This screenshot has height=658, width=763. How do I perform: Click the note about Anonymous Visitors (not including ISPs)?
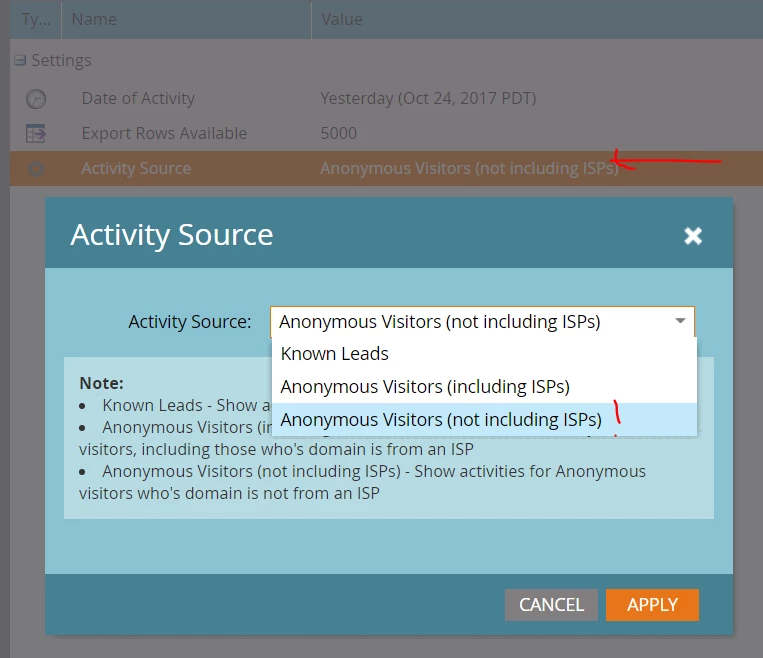pos(363,482)
